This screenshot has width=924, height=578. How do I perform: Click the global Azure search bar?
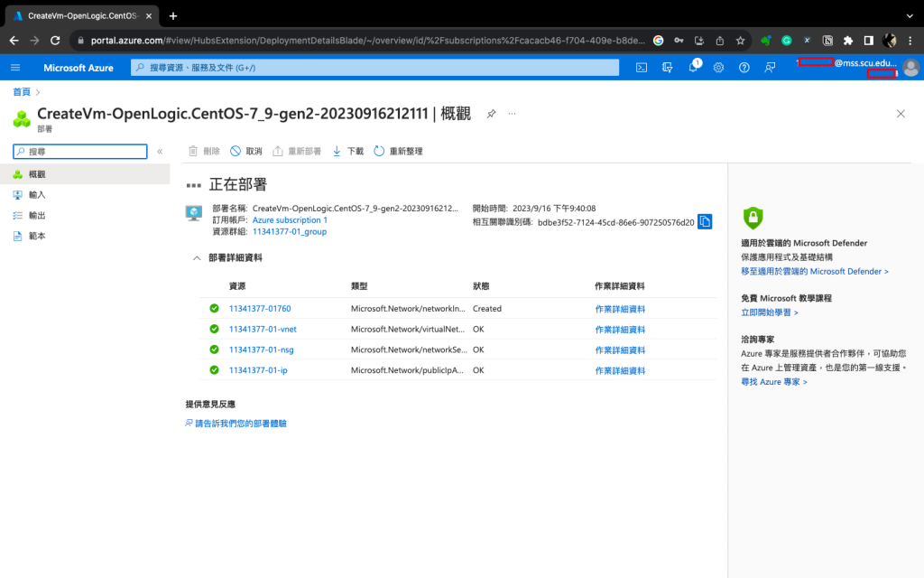pos(374,68)
